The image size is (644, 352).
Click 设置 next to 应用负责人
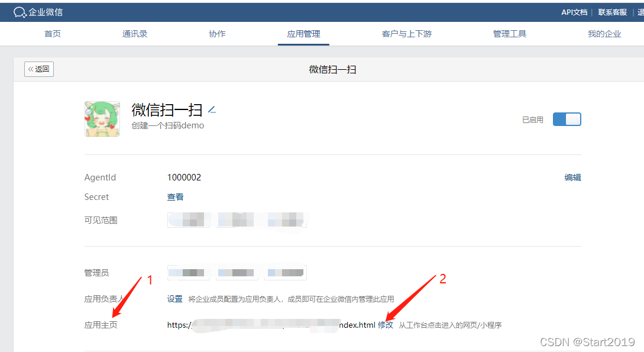coord(174,299)
